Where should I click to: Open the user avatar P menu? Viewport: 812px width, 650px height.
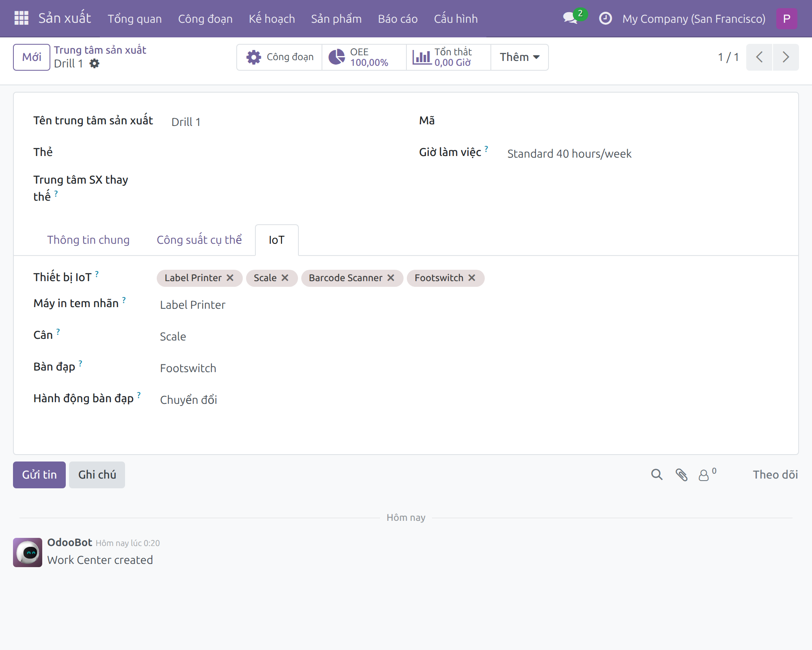tap(786, 19)
